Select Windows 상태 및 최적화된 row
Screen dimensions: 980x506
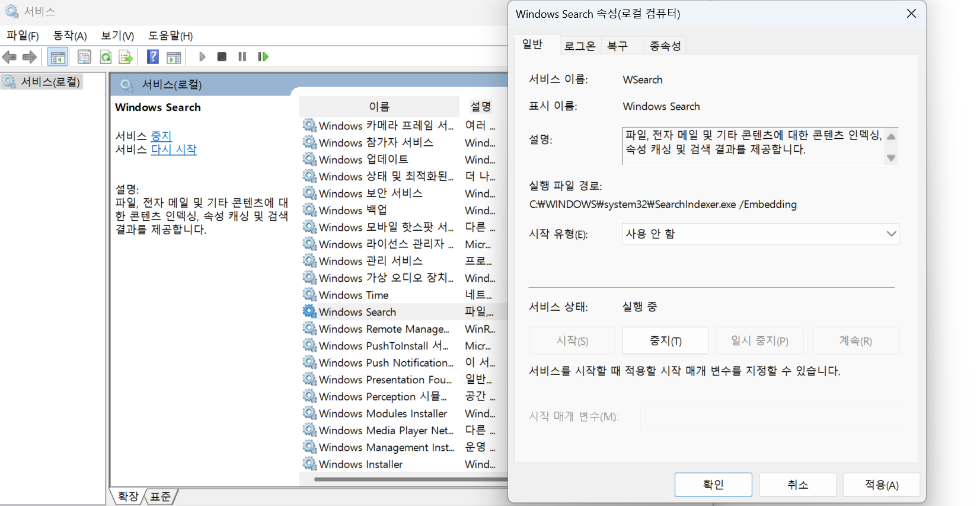tap(404, 176)
